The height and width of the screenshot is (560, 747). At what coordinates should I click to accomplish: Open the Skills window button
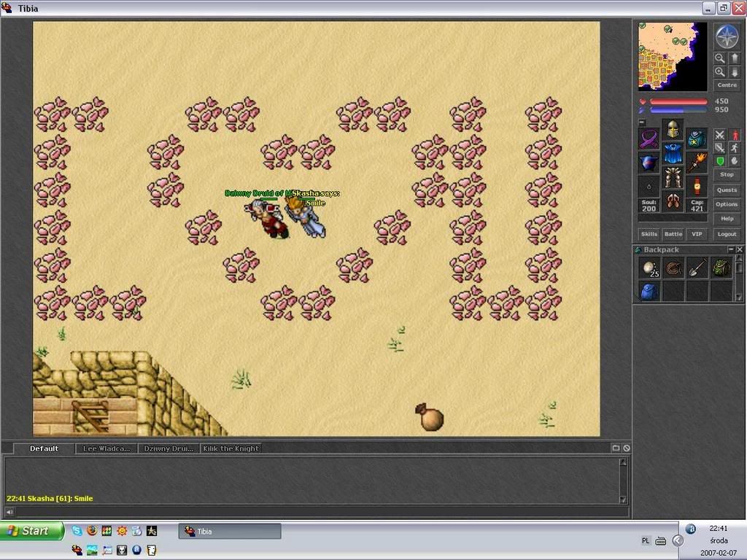tap(649, 234)
